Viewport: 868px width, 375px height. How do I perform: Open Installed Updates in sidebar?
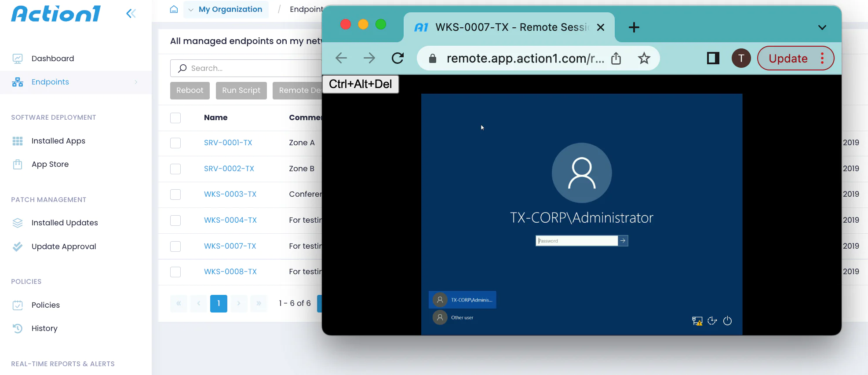pyautogui.click(x=65, y=223)
